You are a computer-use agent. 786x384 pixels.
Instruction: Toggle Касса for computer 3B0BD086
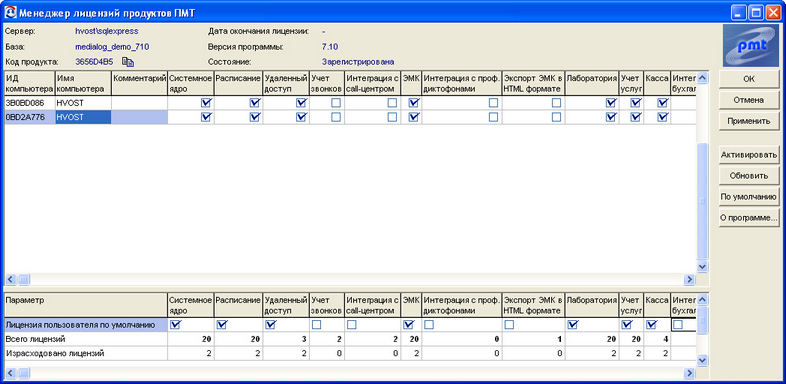coord(663,103)
